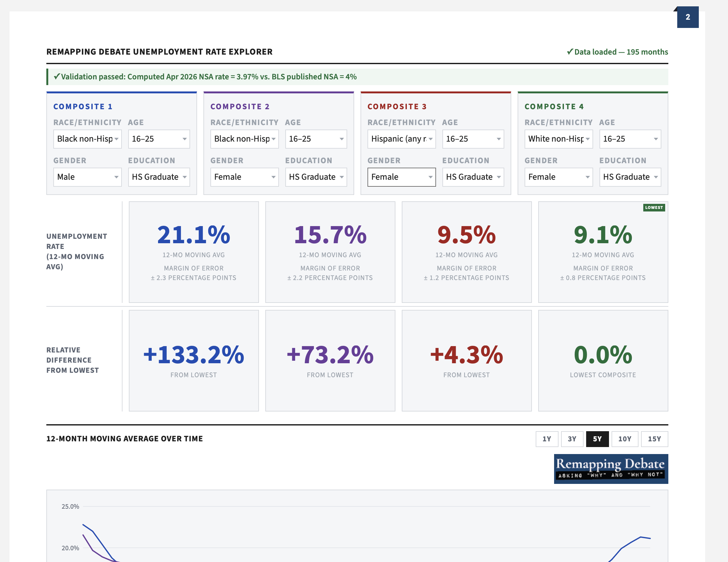Image resolution: width=728 pixels, height=562 pixels.
Task: Click the +4.3% relative difference value
Action: [466, 354]
